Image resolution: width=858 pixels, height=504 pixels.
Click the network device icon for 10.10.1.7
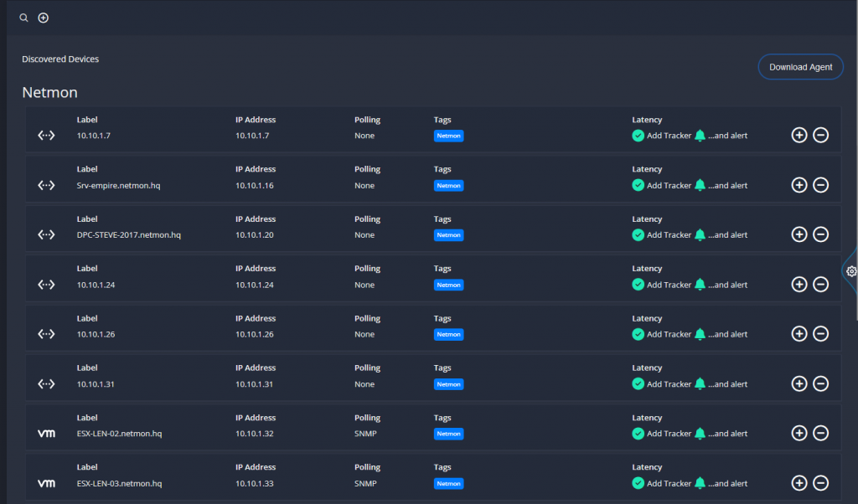tap(47, 136)
